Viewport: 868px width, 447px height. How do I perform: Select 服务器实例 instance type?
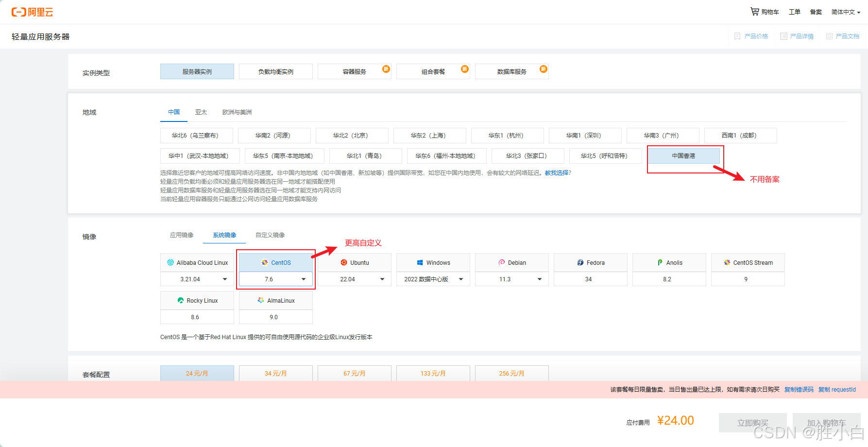197,71
